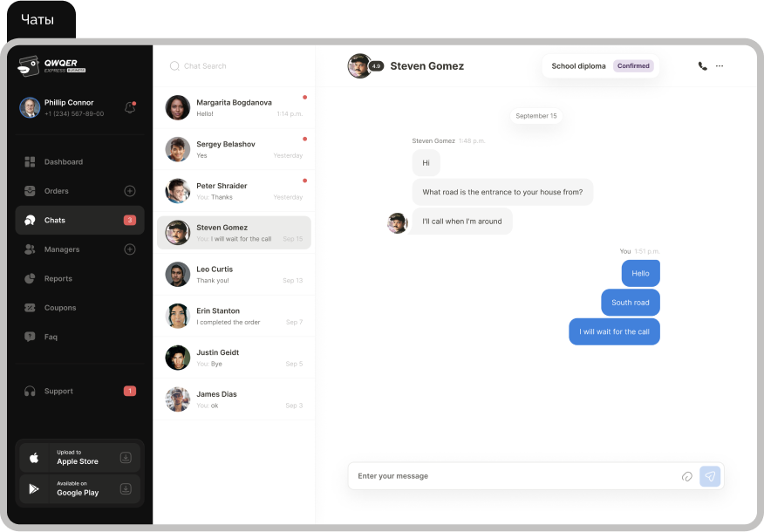This screenshot has width=764, height=532.
Task: Open Support in the sidebar
Action: pyautogui.click(x=58, y=392)
